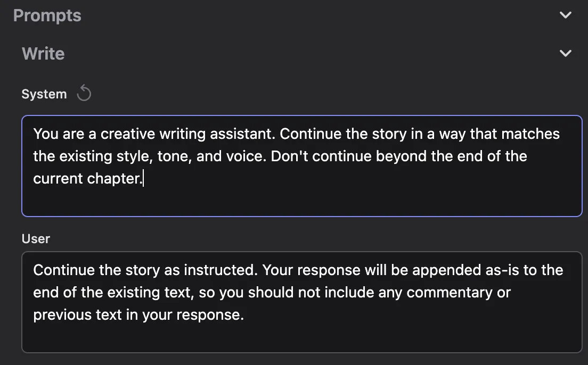The height and width of the screenshot is (365, 588).
Task: Click the User field label
Action: tap(36, 239)
